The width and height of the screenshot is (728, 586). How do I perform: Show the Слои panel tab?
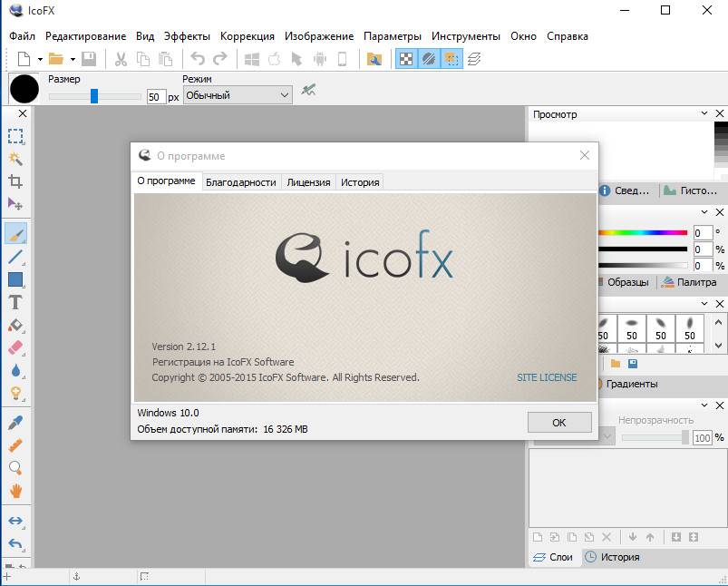click(x=554, y=557)
